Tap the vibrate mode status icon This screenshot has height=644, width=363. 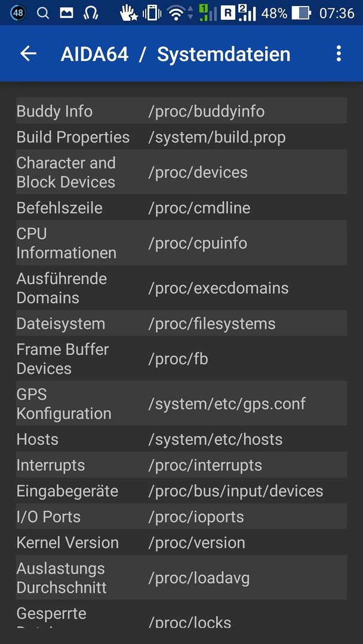coord(152,13)
